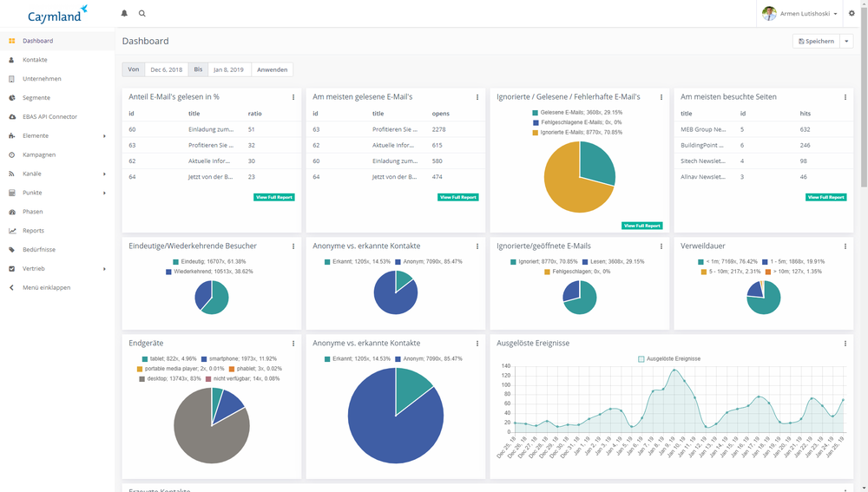Click the Reports chart icon

coord(11,231)
